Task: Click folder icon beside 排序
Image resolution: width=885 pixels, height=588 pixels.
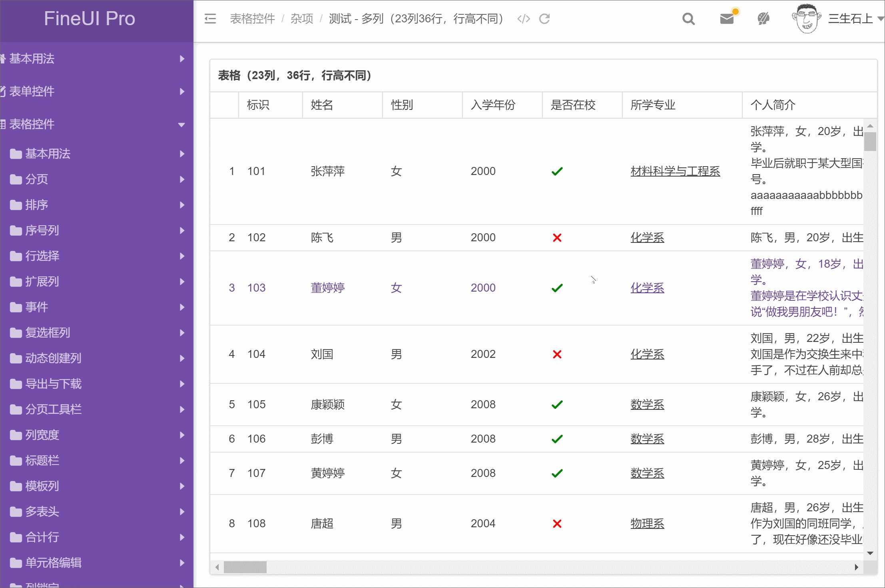Action: 16,205
